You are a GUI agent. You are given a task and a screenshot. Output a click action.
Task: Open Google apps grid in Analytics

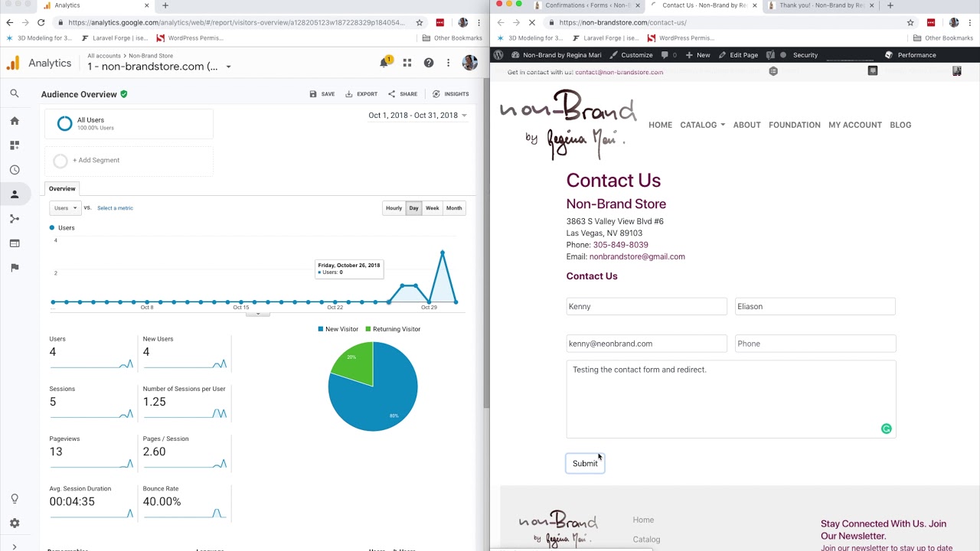click(x=407, y=63)
